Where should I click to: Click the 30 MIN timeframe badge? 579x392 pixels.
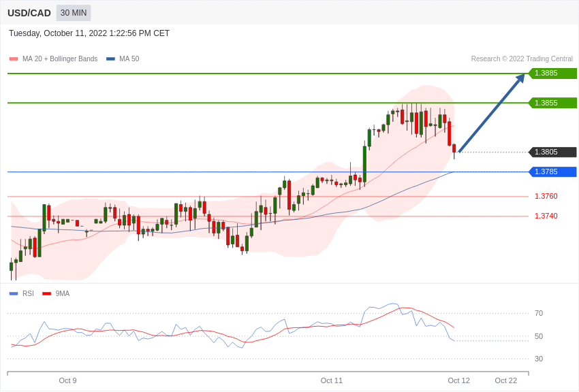point(74,13)
